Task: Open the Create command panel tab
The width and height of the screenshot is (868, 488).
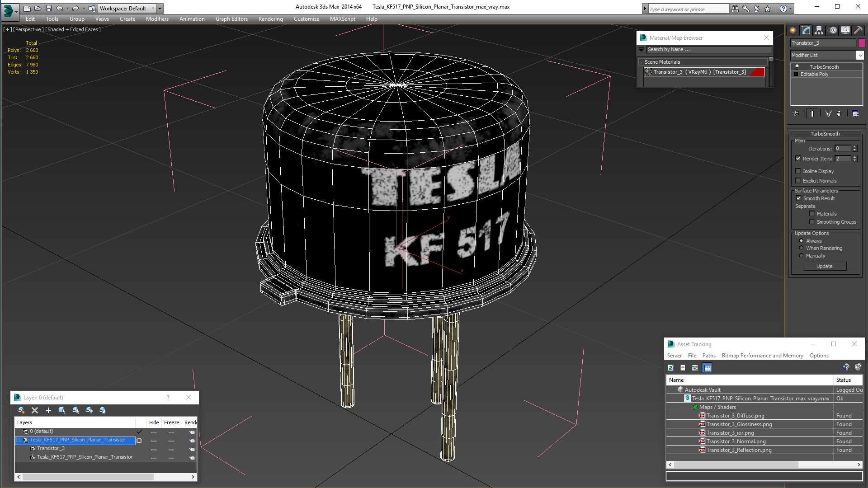Action: pos(793,30)
